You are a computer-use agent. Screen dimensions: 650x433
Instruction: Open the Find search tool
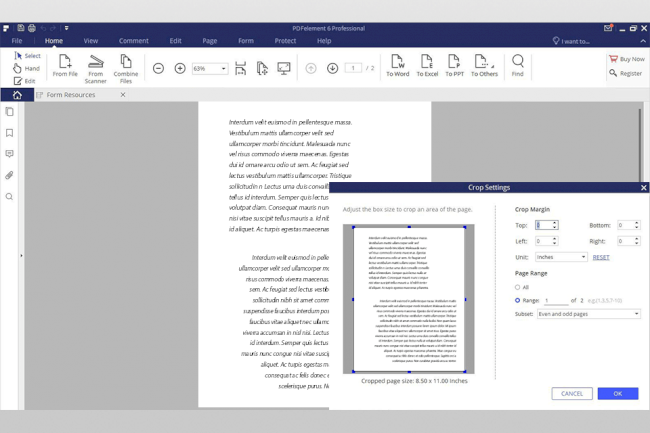pos(517,65)
